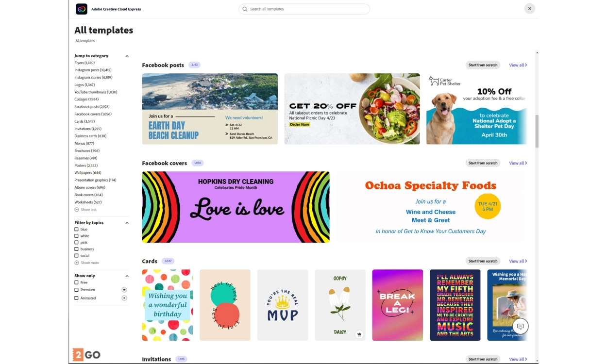Viewport: 607px width, 364px height.
Task: Click Start from scratch for Facebook posts
Action: pyautogui.click(x=483, y=65)
